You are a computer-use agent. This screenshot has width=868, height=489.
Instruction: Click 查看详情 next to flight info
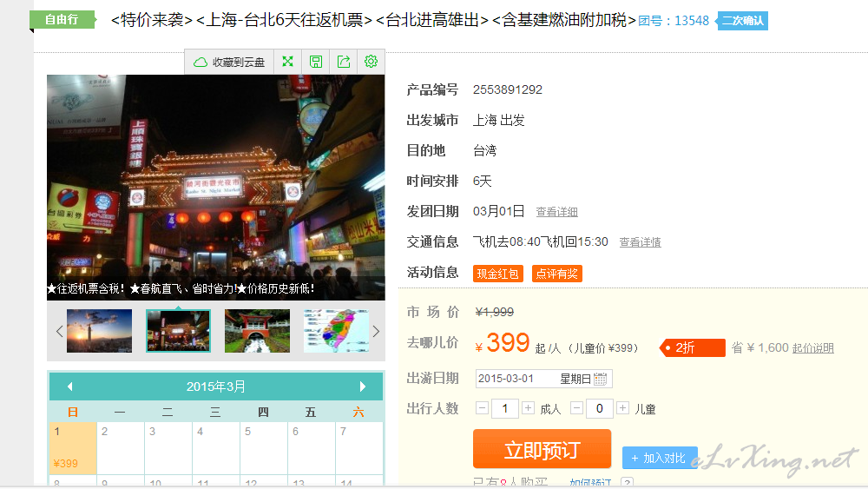click(x=640, y=242)
